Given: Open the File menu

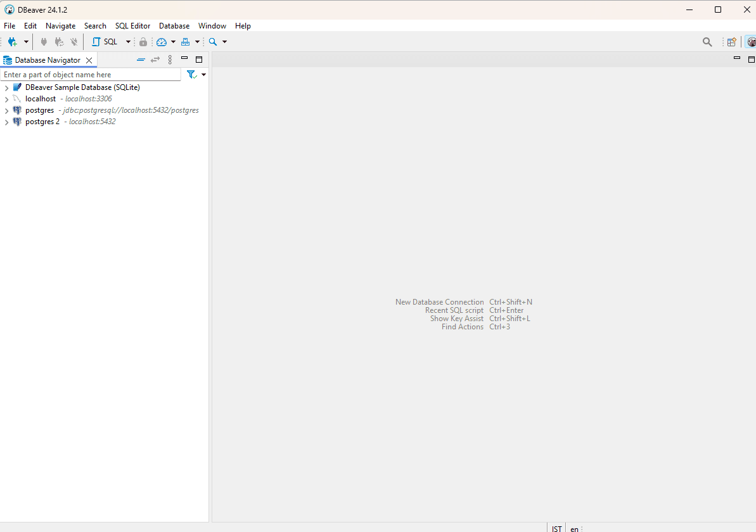Looking at the screenshot, I should 10,26.
